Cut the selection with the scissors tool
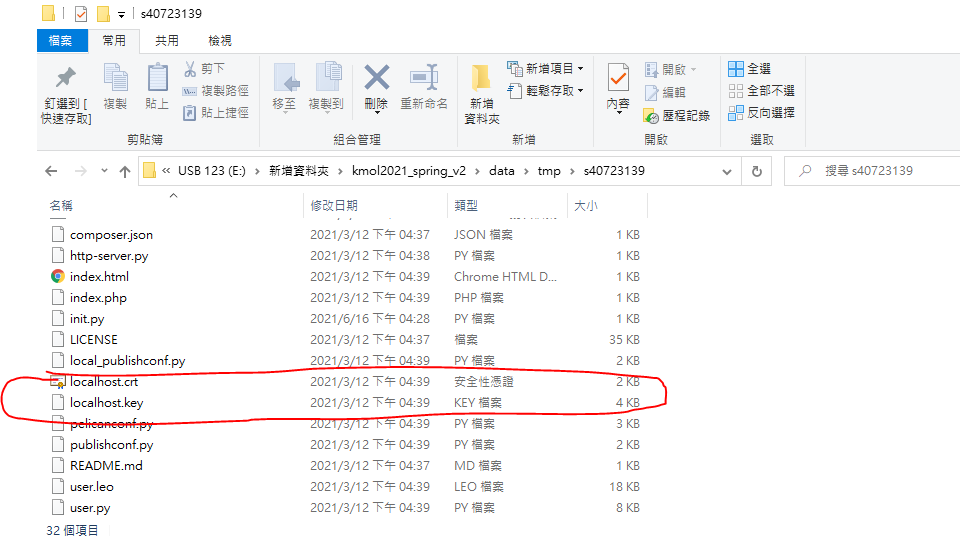Image resolution: width=960 pixels, height=540 pixels. tap(204, 69)
